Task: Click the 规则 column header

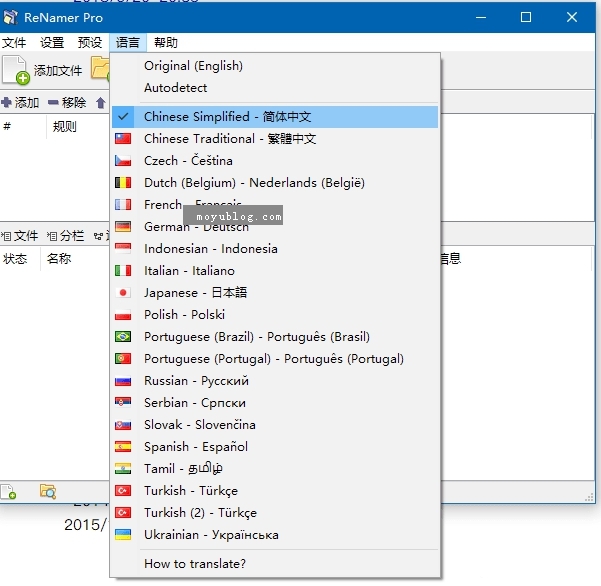Action: tap(65, 126)
